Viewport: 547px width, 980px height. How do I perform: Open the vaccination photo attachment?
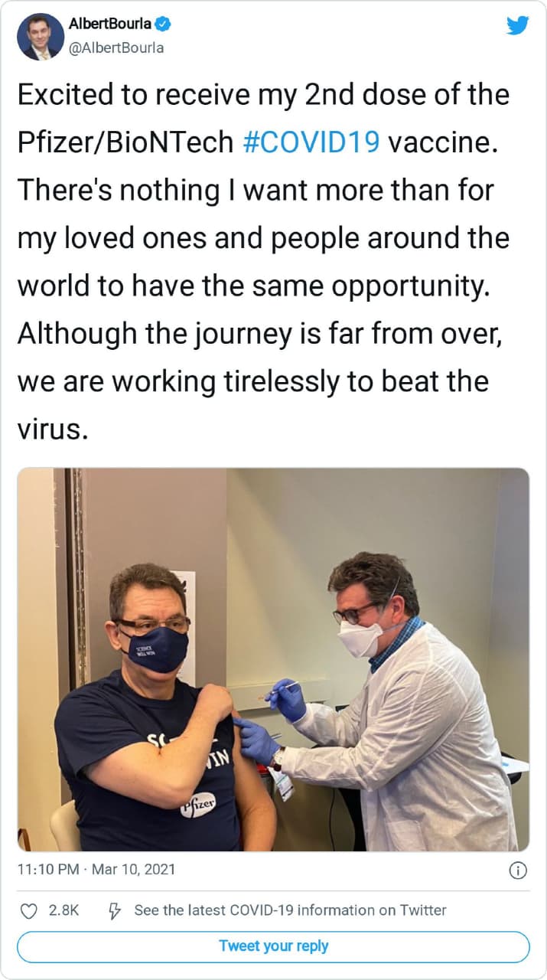click(x=273, y=659)
